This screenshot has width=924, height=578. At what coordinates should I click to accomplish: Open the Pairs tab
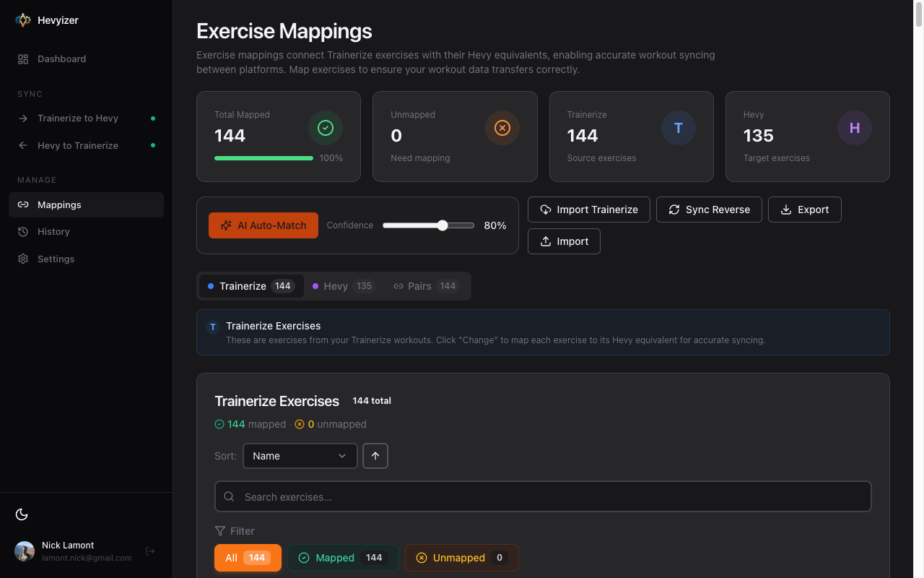coord(424,286)
